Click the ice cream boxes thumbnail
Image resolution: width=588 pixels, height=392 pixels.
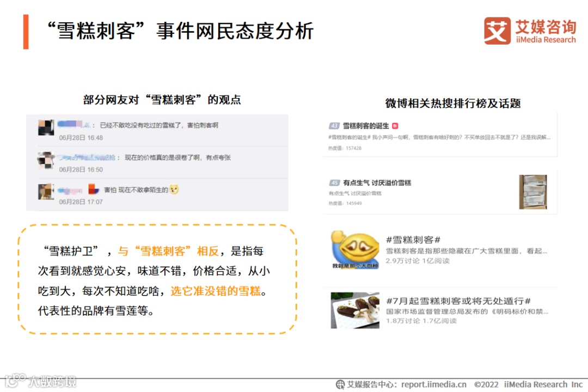pos(533,192)
